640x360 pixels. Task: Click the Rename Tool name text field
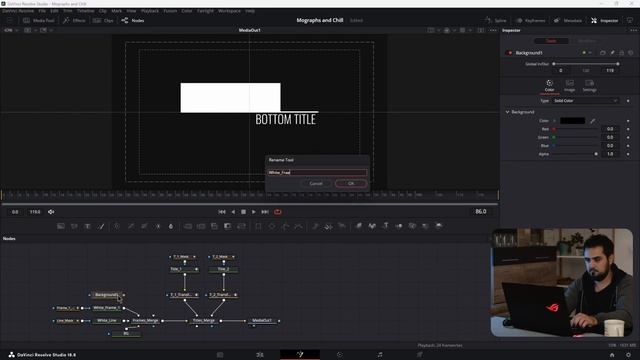click(x=317, y=172)
